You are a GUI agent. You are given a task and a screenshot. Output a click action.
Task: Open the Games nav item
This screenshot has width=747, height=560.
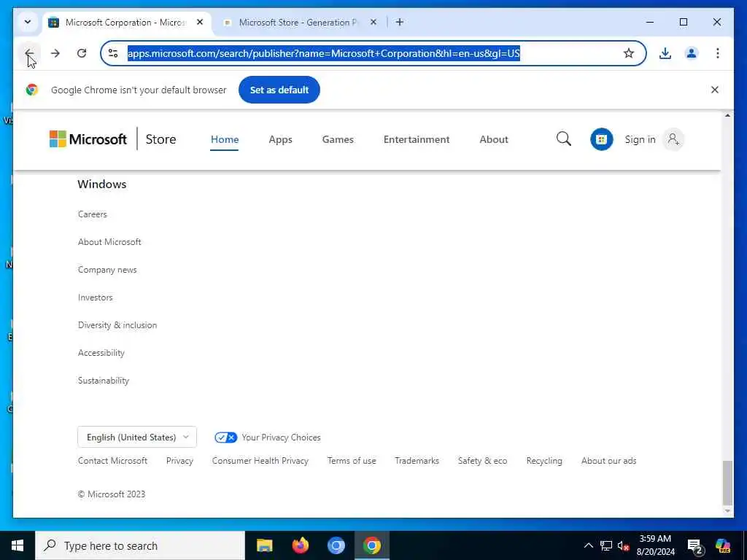[x=338, y=139]
